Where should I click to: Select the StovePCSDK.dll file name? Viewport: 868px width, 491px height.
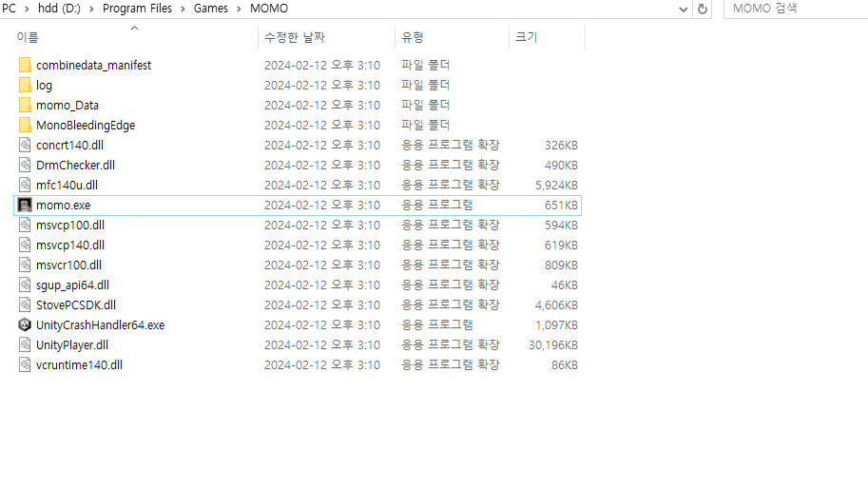click(76, 304)
